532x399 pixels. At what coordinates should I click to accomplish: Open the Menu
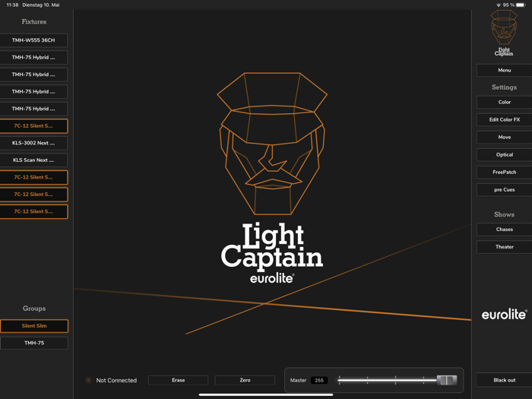pos(504,70)
